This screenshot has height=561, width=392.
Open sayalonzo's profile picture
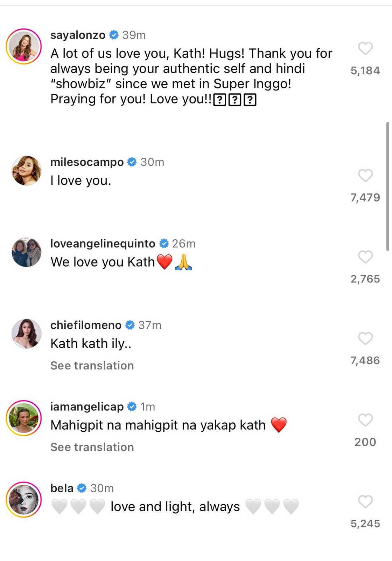click(x=24, y=47)
